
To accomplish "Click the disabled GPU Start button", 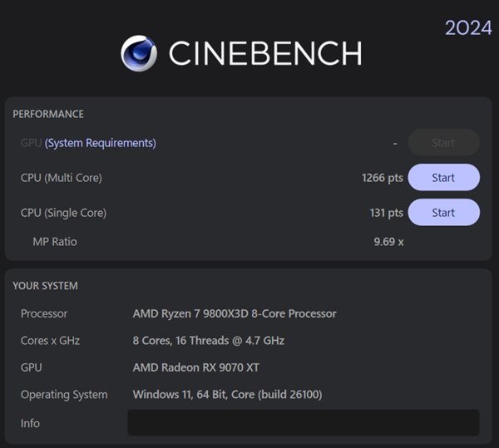I will (443, 142).
